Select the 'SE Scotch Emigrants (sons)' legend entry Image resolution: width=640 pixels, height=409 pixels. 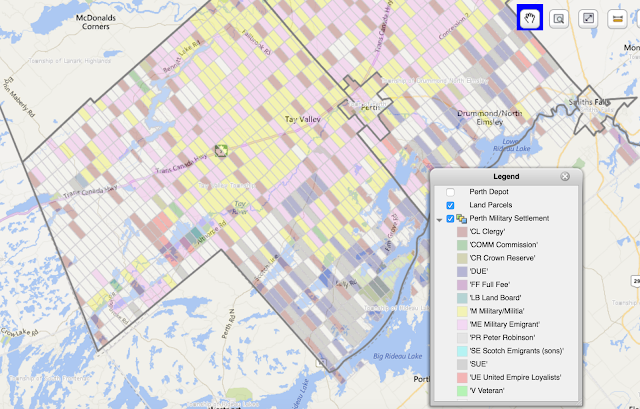516,351
